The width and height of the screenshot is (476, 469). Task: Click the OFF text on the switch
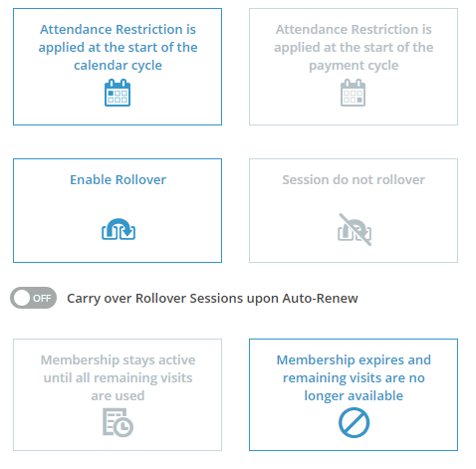pos(42,298)
